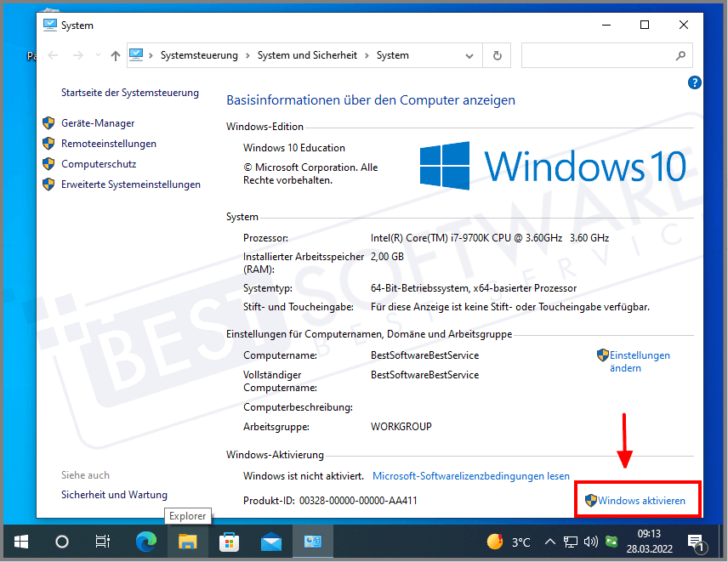Click the network icon in the system tray
Viewport: 728px width, 562px height.
tap(571, 542)
